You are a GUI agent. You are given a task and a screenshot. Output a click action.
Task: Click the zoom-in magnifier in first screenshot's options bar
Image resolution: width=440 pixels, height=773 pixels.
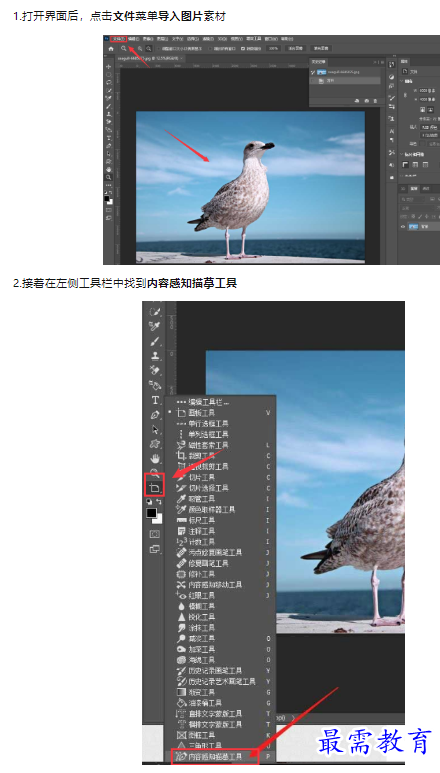140,48
